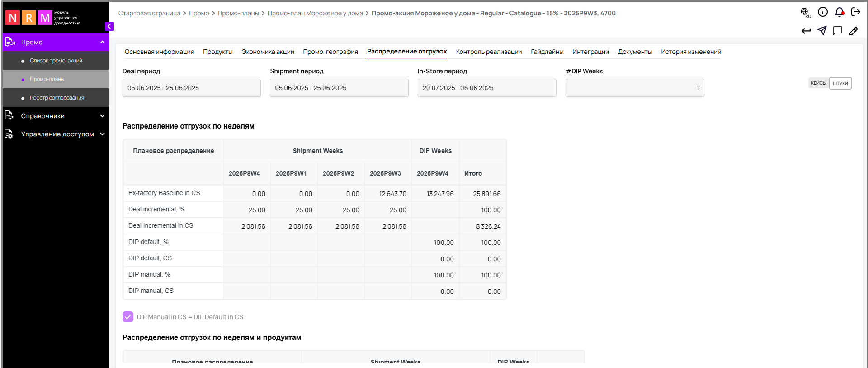This screenshot has width=868, height=368.
Task: Click the language globe icon
Action: (x=805, y=12)
